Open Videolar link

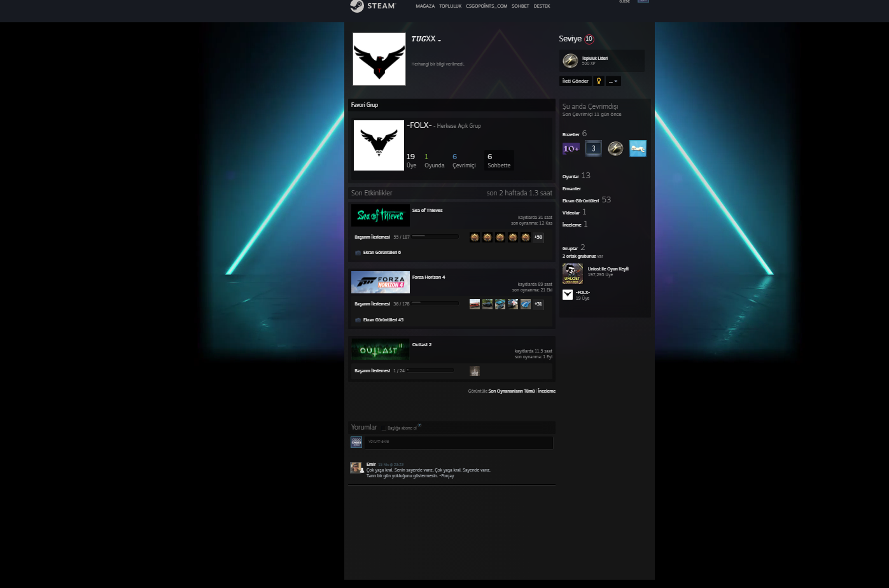pos(571,213)
